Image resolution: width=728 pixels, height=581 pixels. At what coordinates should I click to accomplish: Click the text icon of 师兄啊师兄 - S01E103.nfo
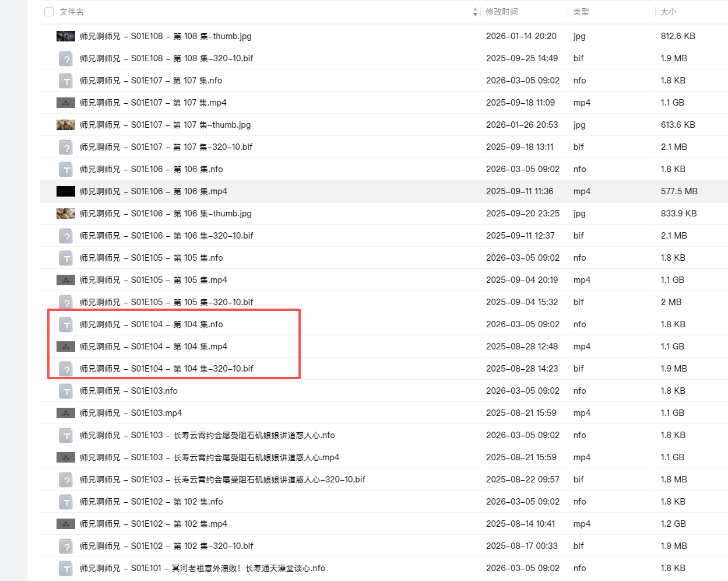click(x=66, y=391)
